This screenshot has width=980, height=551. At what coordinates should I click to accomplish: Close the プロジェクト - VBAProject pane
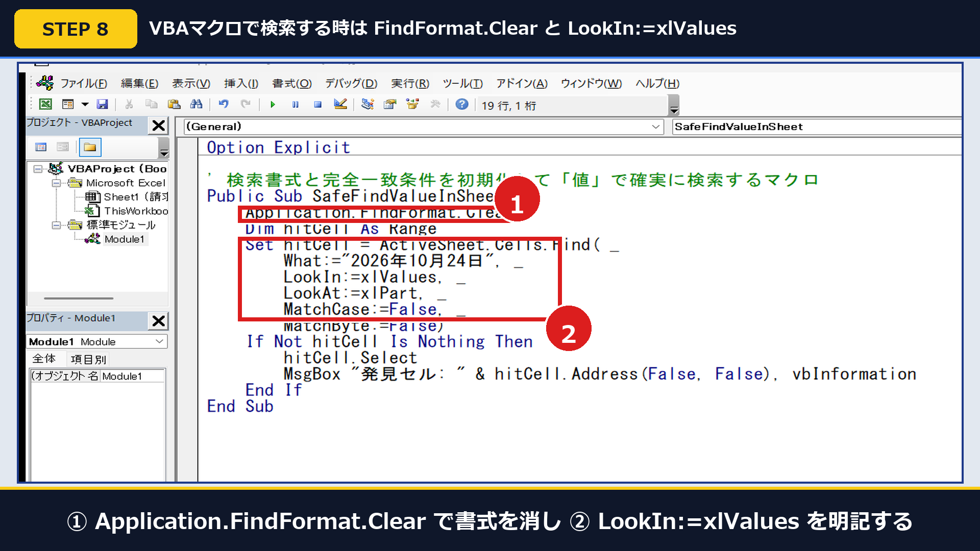159,125
